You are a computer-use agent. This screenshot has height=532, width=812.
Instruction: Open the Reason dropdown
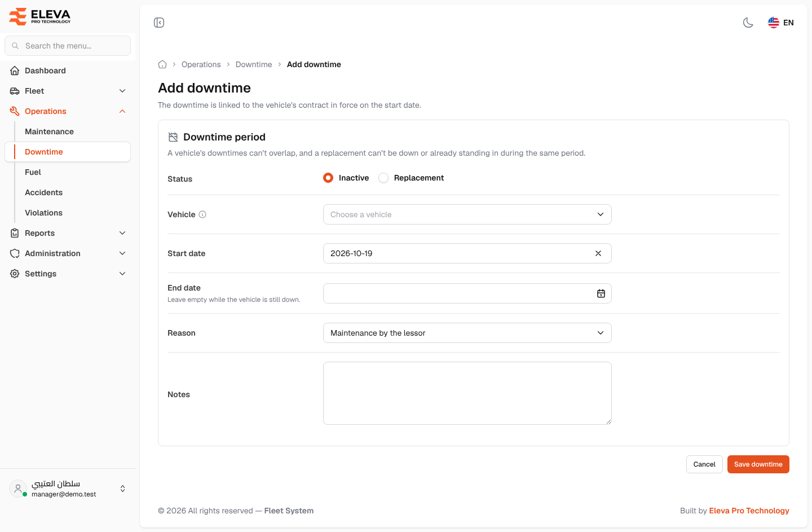pos(467,333)
